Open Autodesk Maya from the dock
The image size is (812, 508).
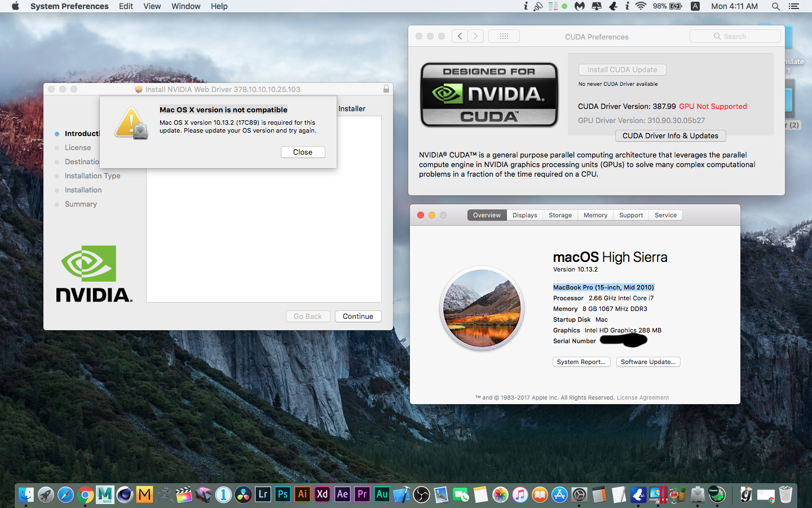pyautogui.click(x=105, y=495)
